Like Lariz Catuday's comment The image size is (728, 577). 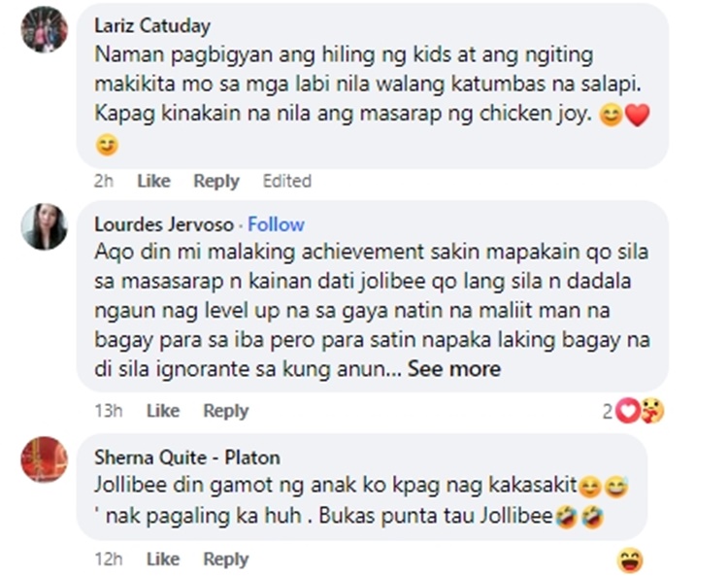coord(153,181)
